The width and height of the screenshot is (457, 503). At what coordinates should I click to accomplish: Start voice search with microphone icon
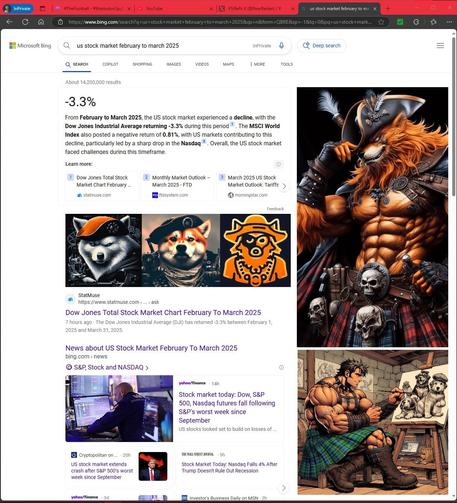(x=281, y=45)
